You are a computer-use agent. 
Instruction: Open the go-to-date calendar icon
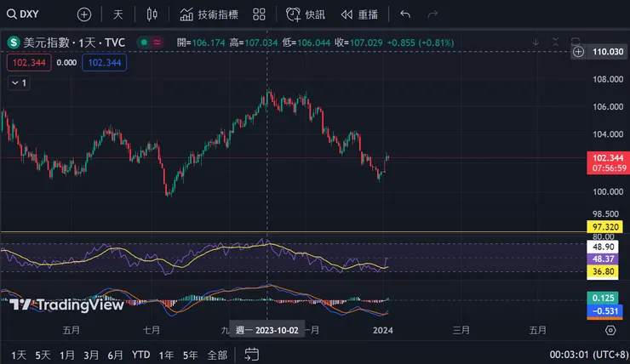coord(252,355)
